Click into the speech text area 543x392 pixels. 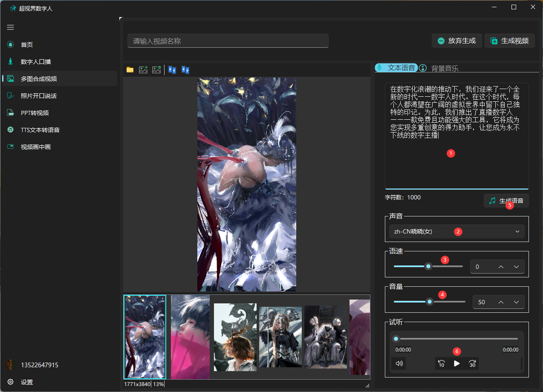point(457,136)
